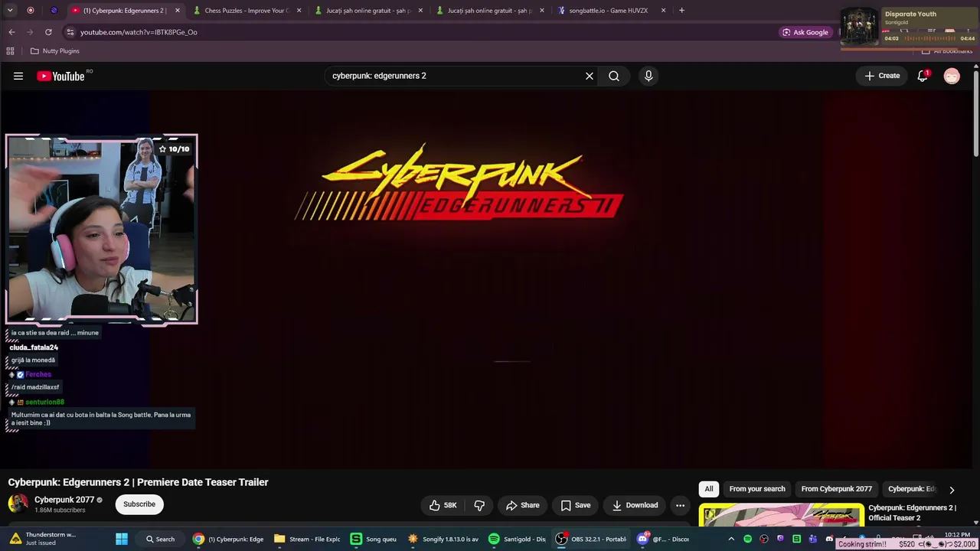This screenshot has height=551, width=980.
Task: Open Discord from the taskbar
Action: point(663,539)
